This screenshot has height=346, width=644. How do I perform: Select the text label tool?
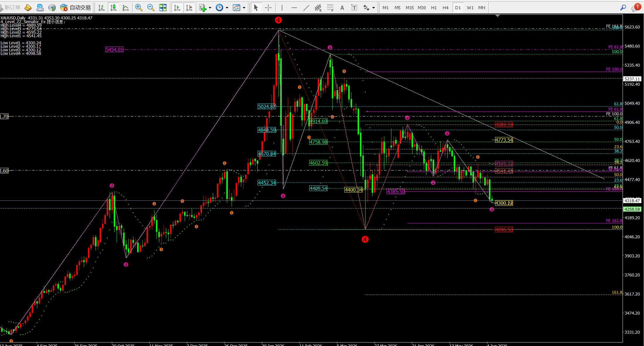point(354,8)
